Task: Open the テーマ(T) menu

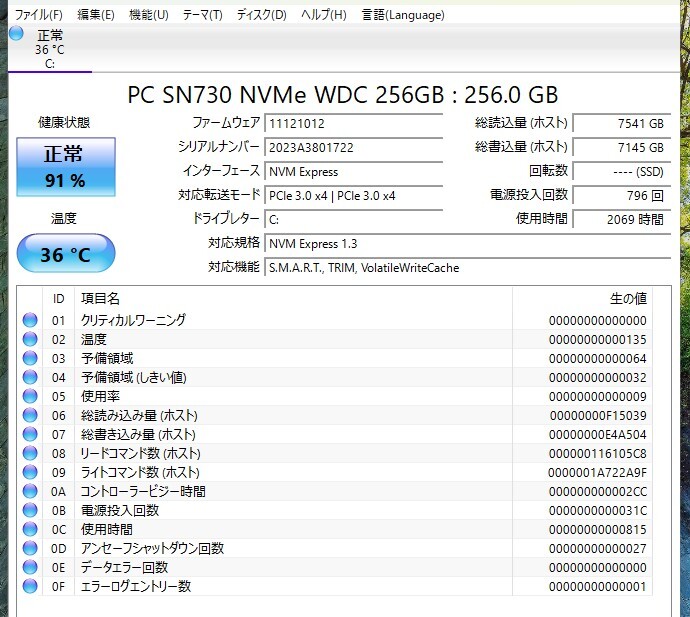Action: click(202, 15)
